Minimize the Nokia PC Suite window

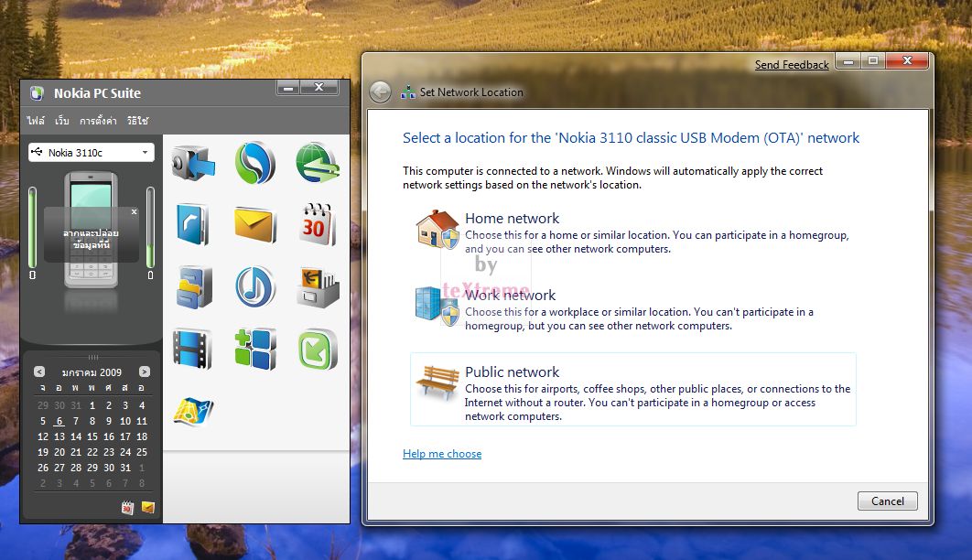point(288,87)
